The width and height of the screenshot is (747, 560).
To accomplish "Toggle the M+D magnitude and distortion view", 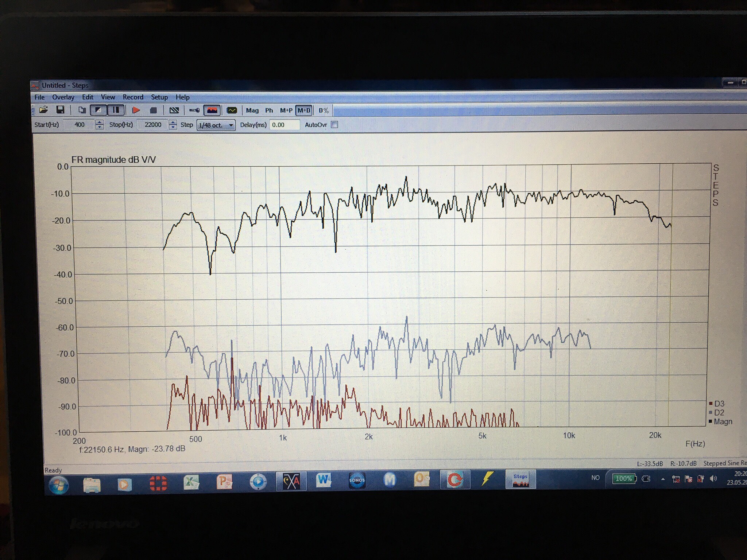I will [304, 110].
